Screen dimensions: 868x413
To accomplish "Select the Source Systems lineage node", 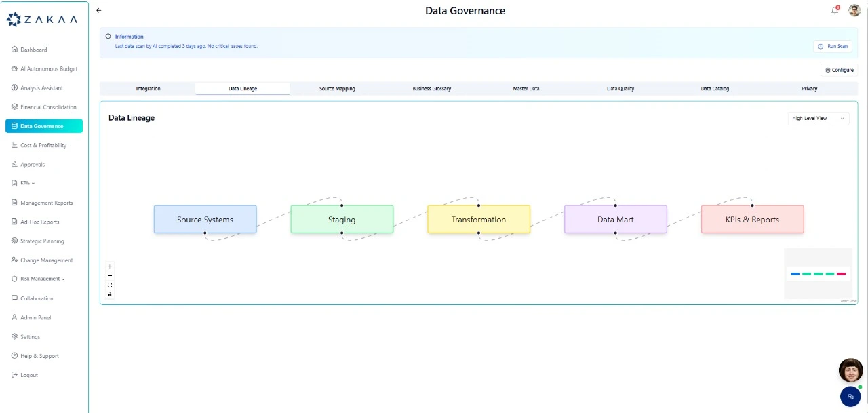I will click(x=205, y=220).
